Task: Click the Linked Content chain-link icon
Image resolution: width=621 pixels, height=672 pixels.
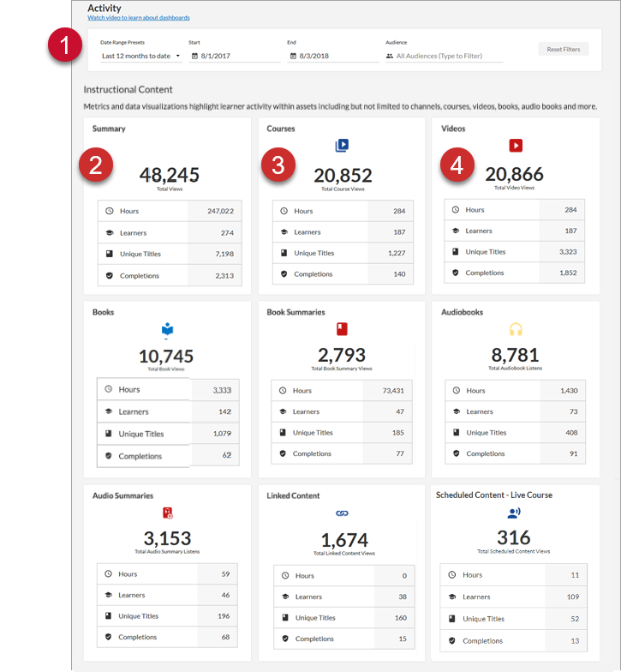Action: point(342,513)
